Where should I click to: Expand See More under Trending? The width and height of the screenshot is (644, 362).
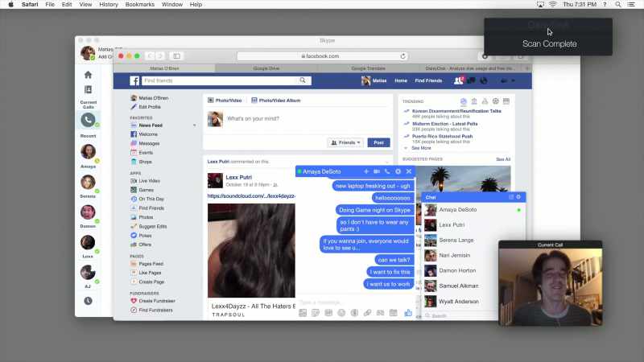(x=421, y=148)
